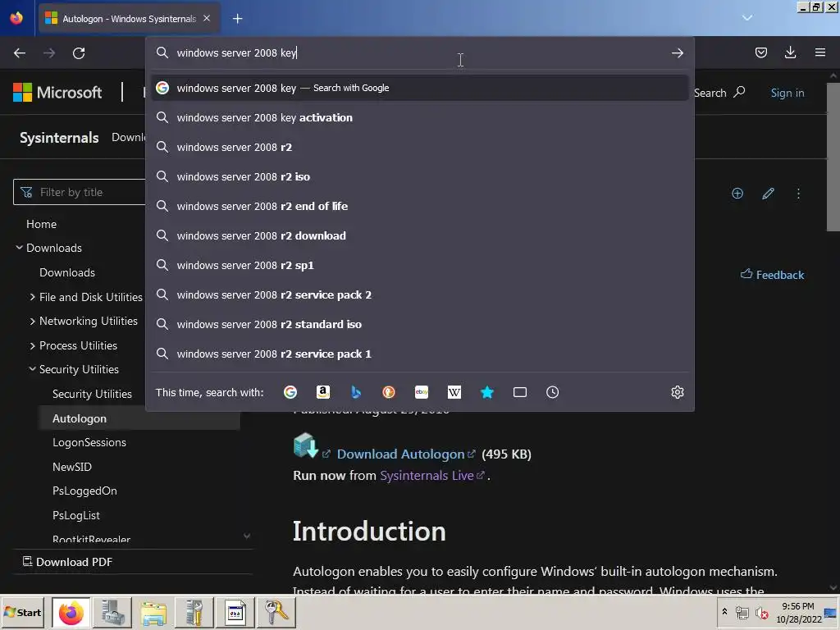This screenshot has height=630, width=840.
Task: Expand Process Utilities
Action: [78, 345]
